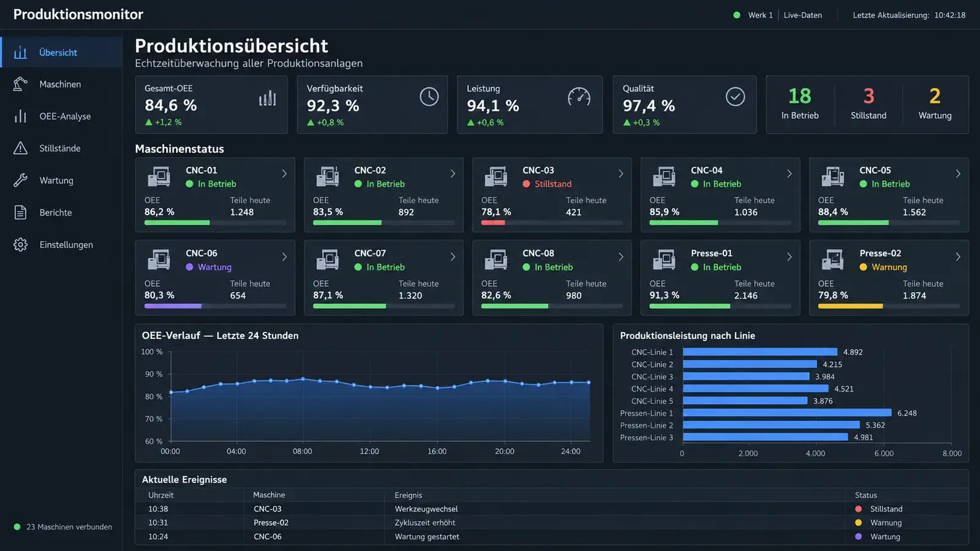Screen dimensions: 980x551
Task: Expand CNC-07 card chevron
Action: tap(453, 257)
